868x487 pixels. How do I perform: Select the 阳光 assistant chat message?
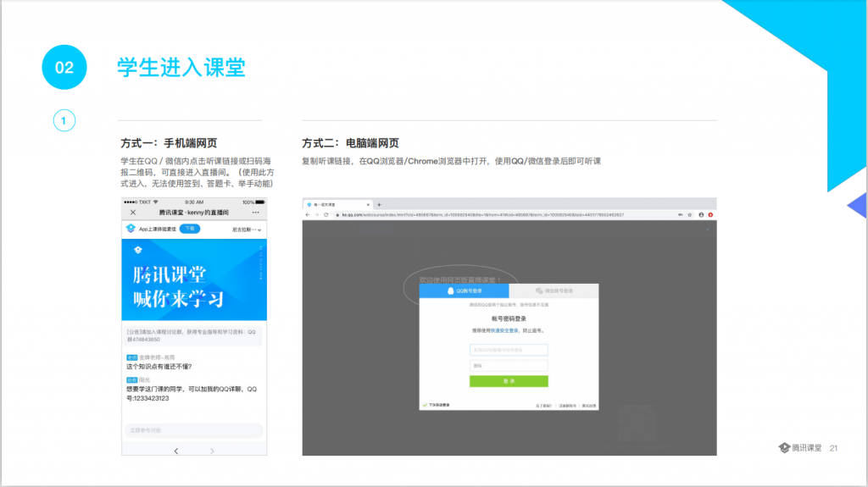192,389
